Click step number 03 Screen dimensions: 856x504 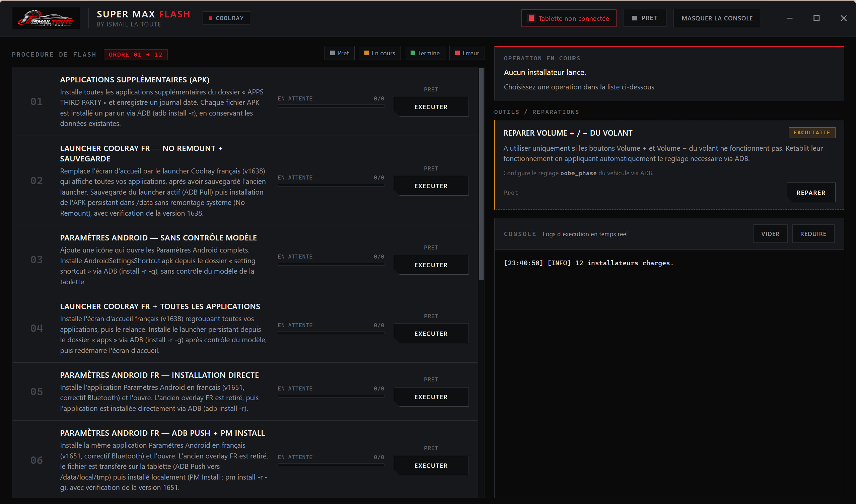(37, 260)
